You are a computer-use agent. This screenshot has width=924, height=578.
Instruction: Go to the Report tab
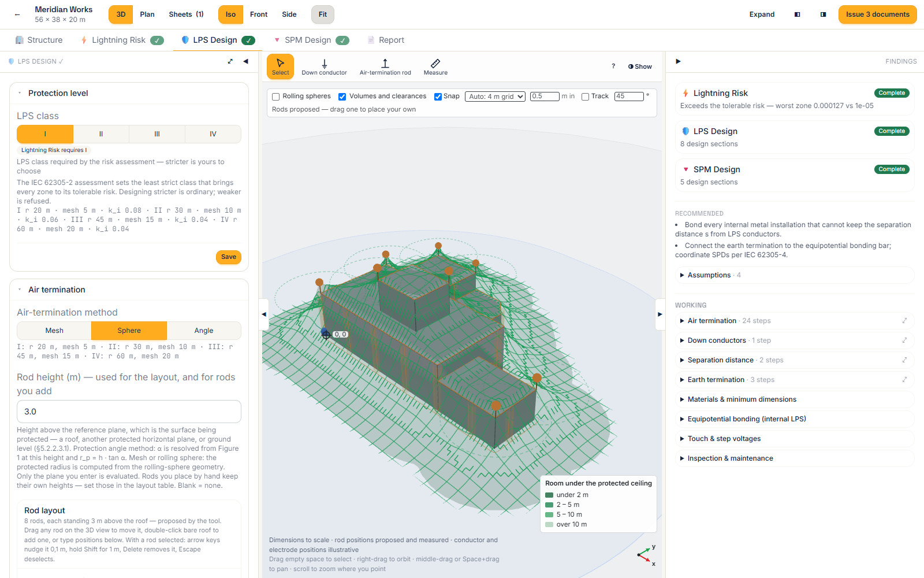[x=386, y=40]
